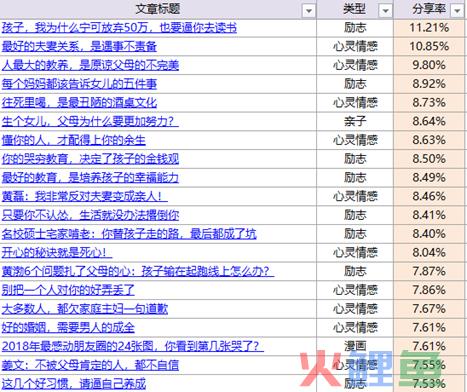Image resolution: width=467 pixels, height=392 pixels.
Task: Select the 11.21% share rate cell
Action: click(x=429, y=28)
